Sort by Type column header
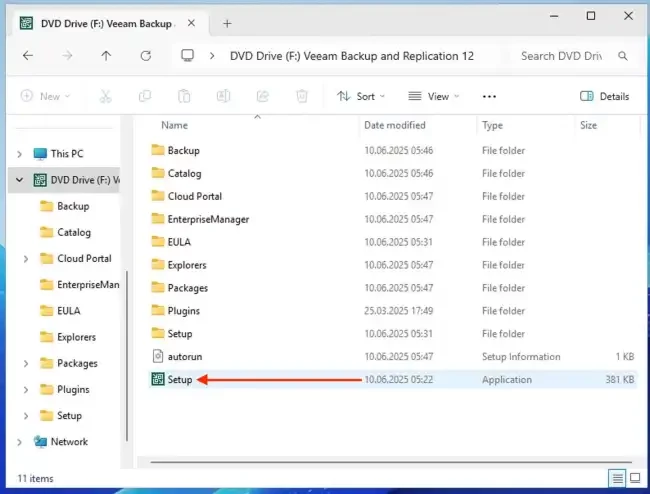 click(x=492, y=125)
